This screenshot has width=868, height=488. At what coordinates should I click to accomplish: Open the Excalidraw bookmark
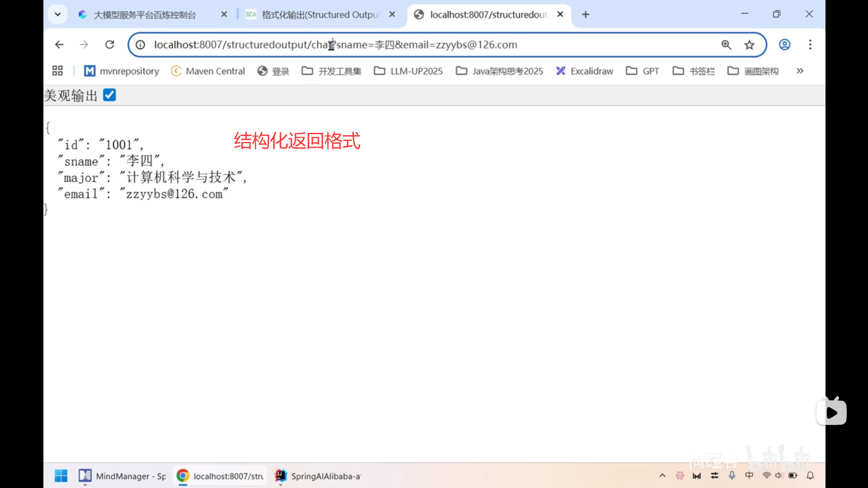coord(585,71)
